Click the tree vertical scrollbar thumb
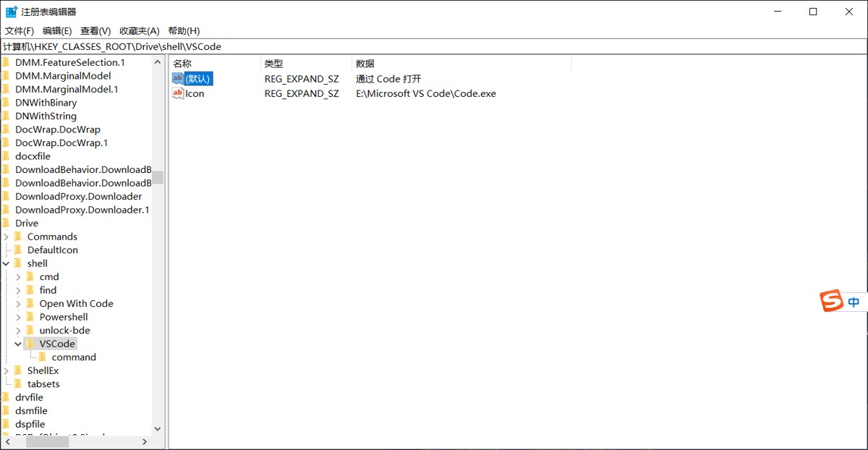Viewport: 868px width, 450px height. (x=158, y=177)
